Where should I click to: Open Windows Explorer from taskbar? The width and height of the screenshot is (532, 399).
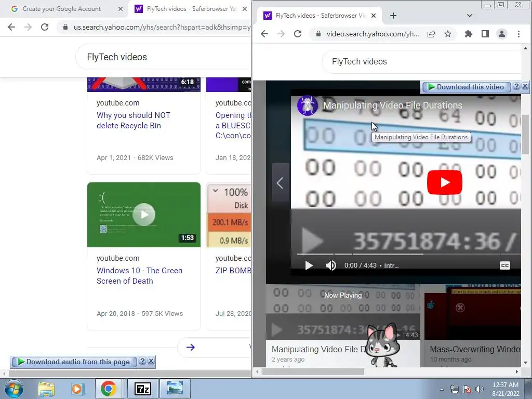46,389
